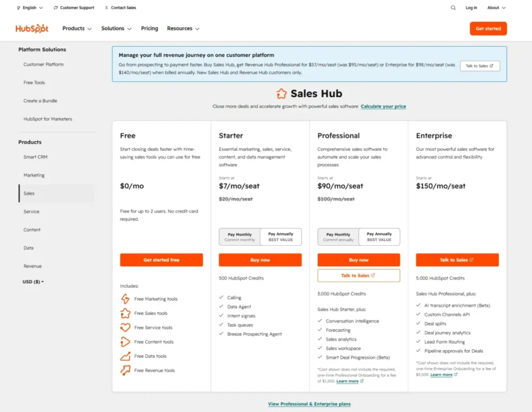
Task: Click external link icon after the Professional Learn more link
Action: (x=362, y=381)
